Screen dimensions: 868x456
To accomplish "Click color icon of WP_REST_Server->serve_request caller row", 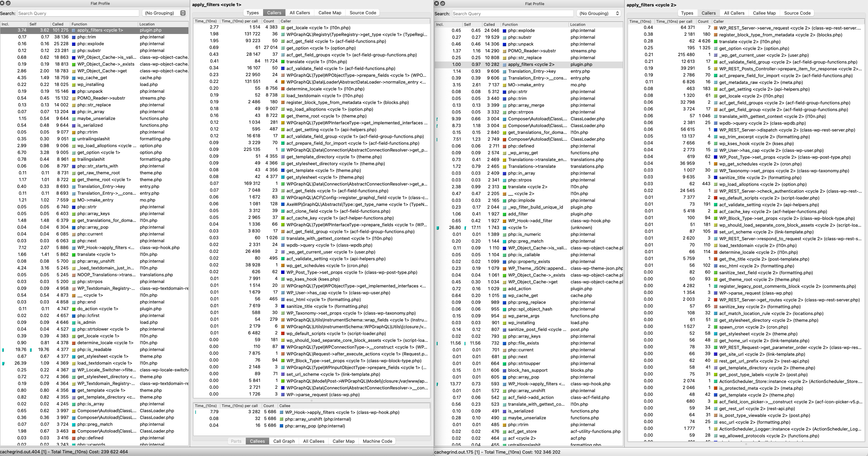I will [716, 28].
